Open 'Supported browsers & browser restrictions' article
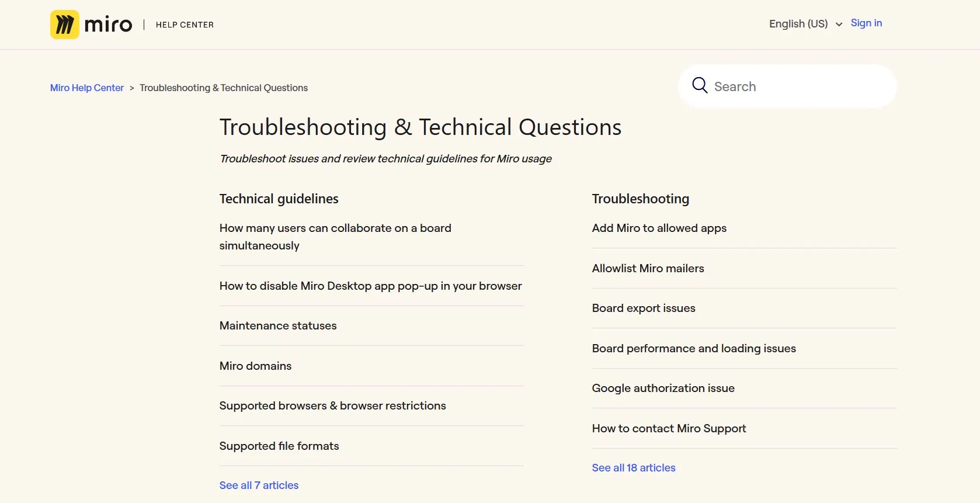980x503 pixels. (333, 405)
